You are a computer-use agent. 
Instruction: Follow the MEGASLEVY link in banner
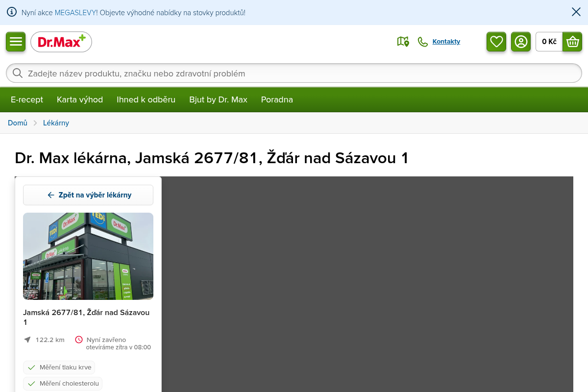pyautogui.click(x=75, y=12)
